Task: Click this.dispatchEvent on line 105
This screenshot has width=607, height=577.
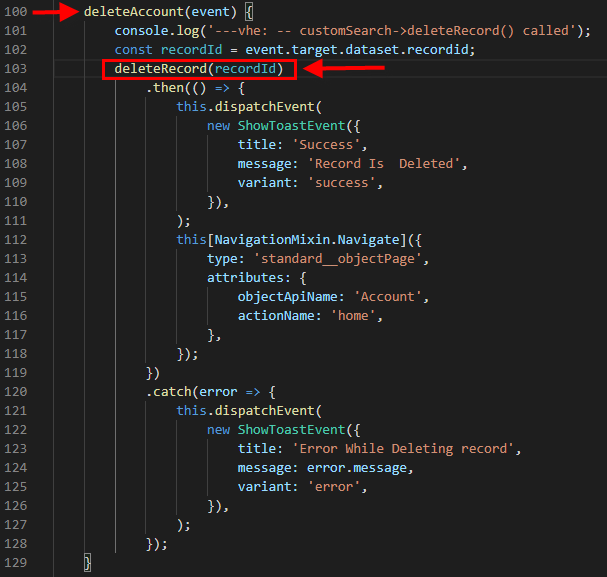Action: tap(245, 107)
